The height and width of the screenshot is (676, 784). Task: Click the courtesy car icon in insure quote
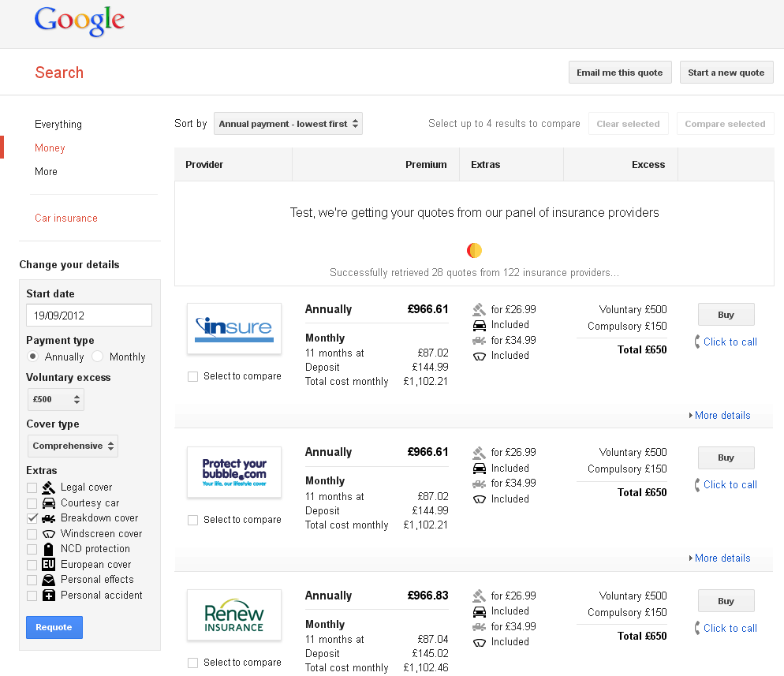(x=479, y=326)
